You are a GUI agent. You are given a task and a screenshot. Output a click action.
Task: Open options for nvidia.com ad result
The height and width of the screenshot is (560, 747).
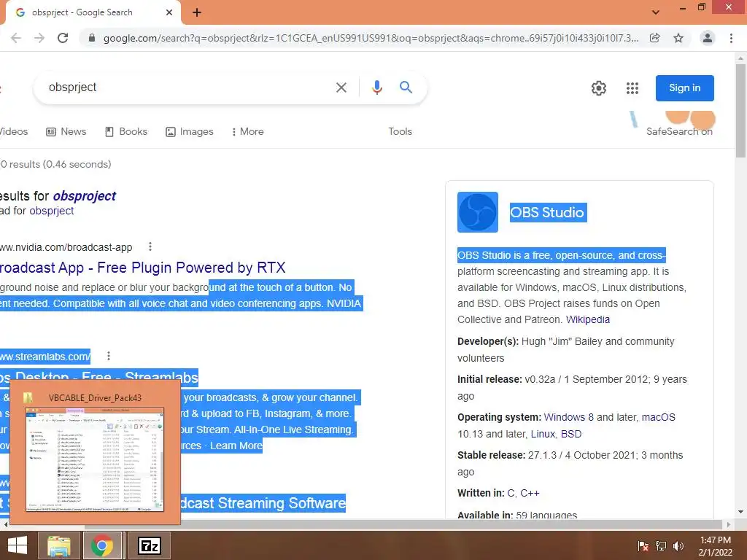(150, 246)
